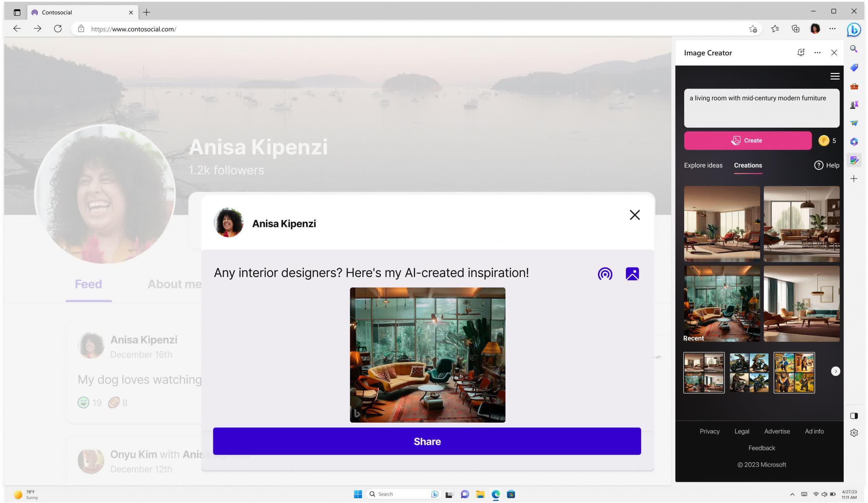
Task: Click the boosts counter showing 5 credits
Action: click(x=829, y=140)
